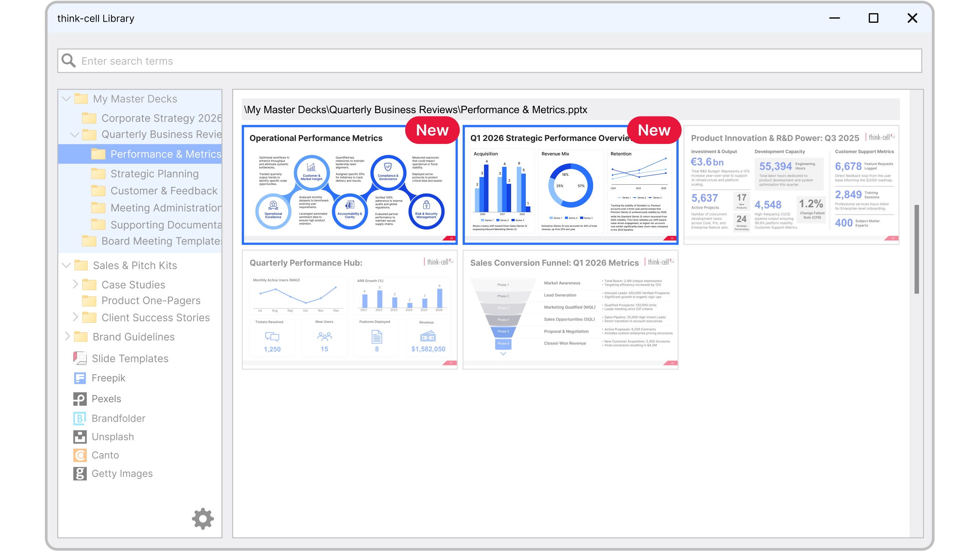Open the Freepik source icon
This screenshot has width=980, height=551.
pos(79,378)
